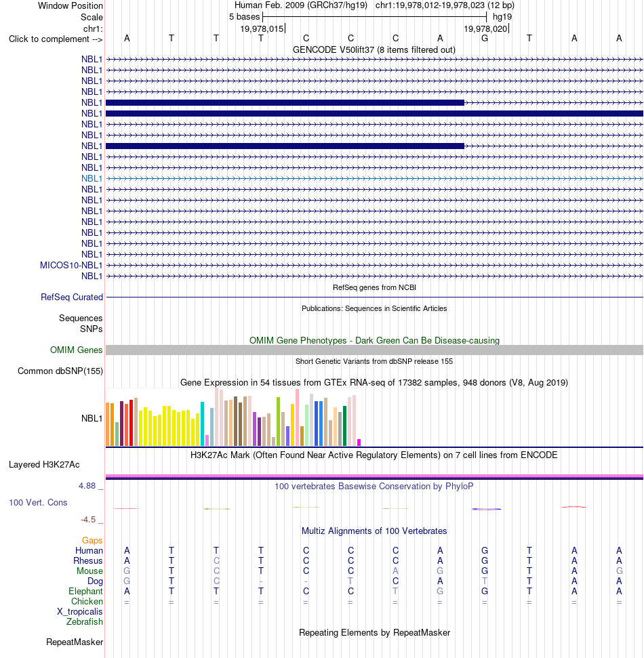Open the 100 Vert. Cons track label
This screenshot has width=644, height=658.
[x=38, y=502]
